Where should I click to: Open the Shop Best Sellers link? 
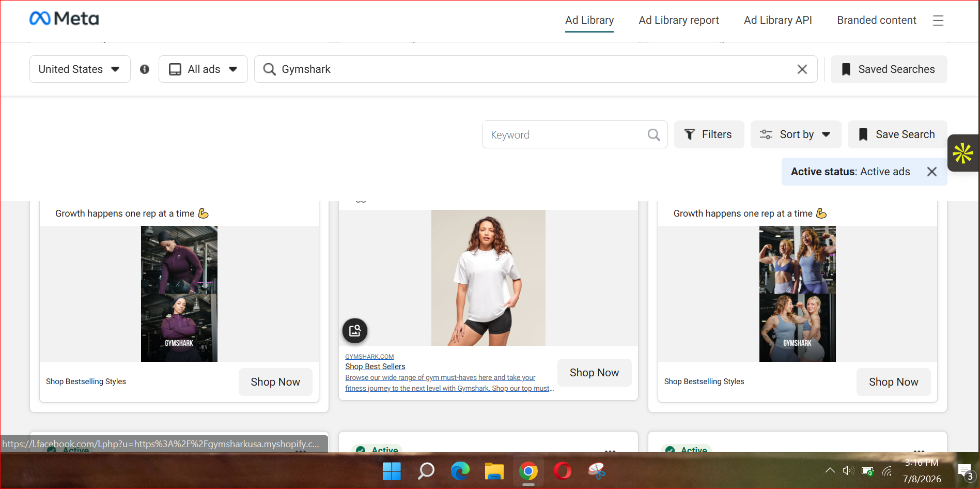point(375,366)
